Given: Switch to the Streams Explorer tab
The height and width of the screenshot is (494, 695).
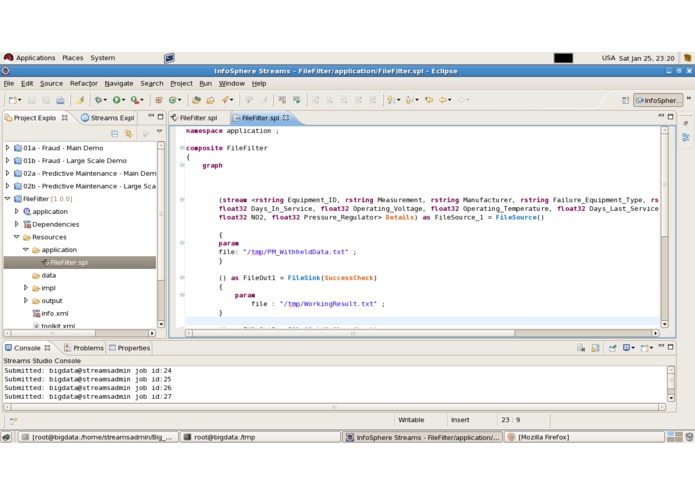Looking at the screenshot, I should (x=108, y=118).
